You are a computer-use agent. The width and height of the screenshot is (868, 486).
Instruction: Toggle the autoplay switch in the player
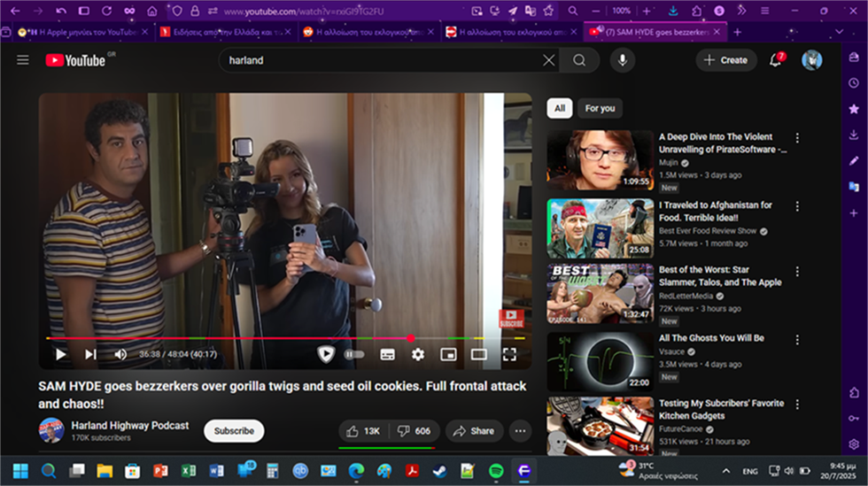click(354, 354)
